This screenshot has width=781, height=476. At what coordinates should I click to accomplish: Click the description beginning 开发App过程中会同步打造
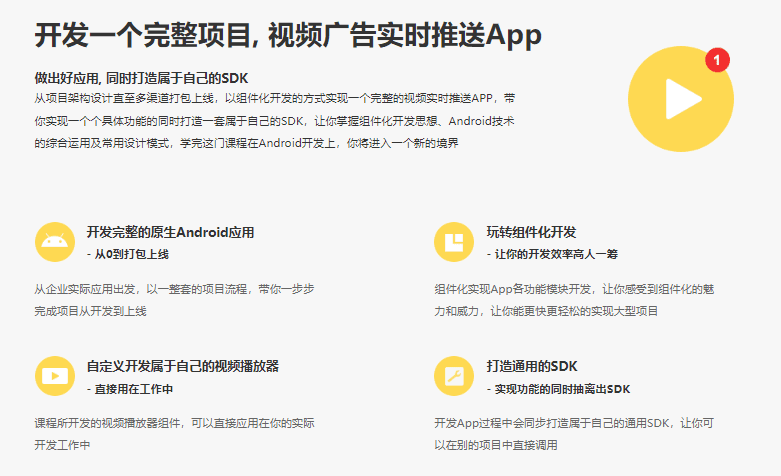[x=574, y=433]
